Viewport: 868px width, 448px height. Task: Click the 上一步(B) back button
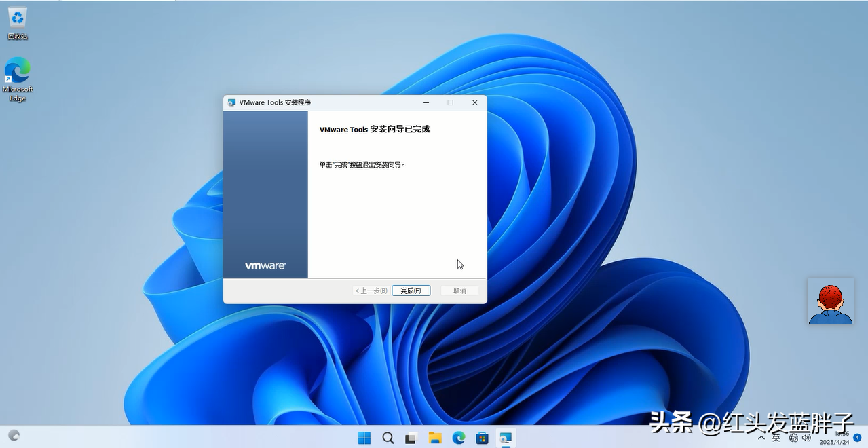pos(371,291)
